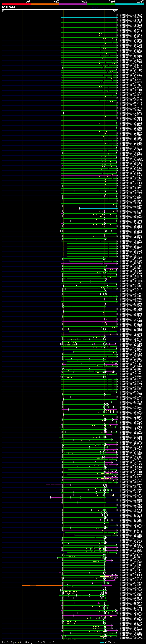Viewport: 146px width, 644px height.
Task: Click the UniRef100_A6G232 entry
Action: [x=131, y=191]
